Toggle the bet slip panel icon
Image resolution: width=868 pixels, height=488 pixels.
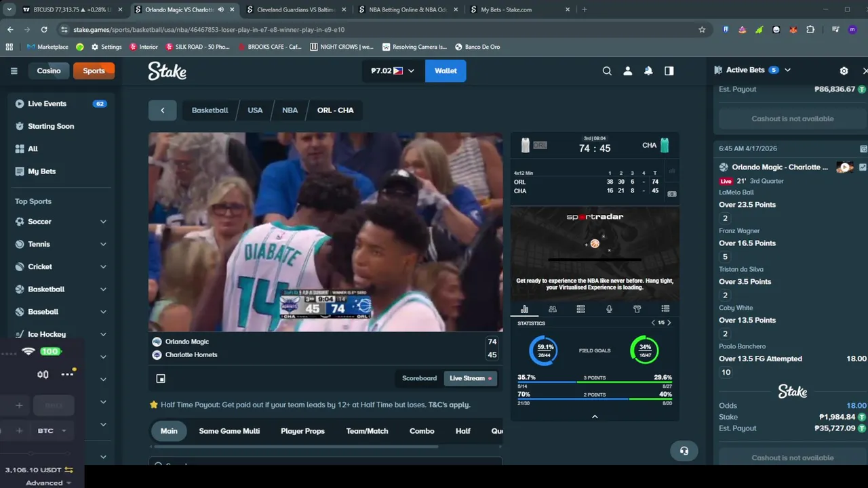669,70
